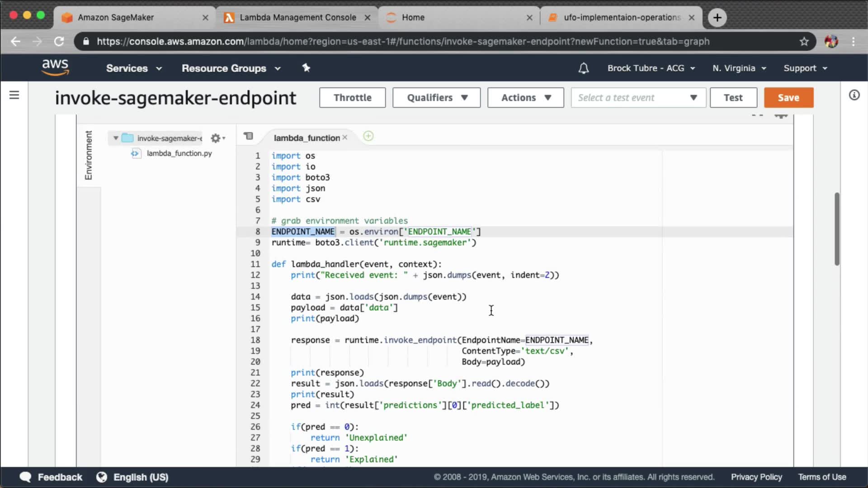This screenshot has height=488, width=868.
Task: Add a new editor tab with plus icon
Action: [x=368, y=136]
